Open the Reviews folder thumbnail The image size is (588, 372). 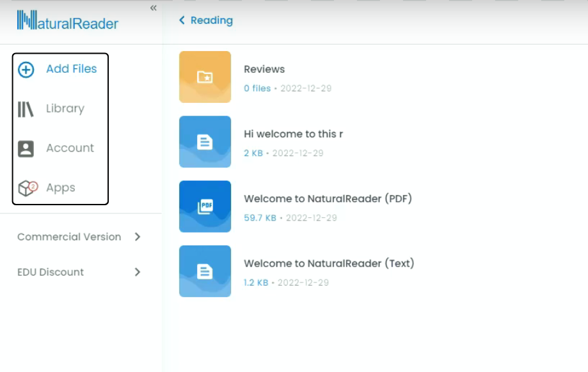pyautogui.click(x=205, y=77)
